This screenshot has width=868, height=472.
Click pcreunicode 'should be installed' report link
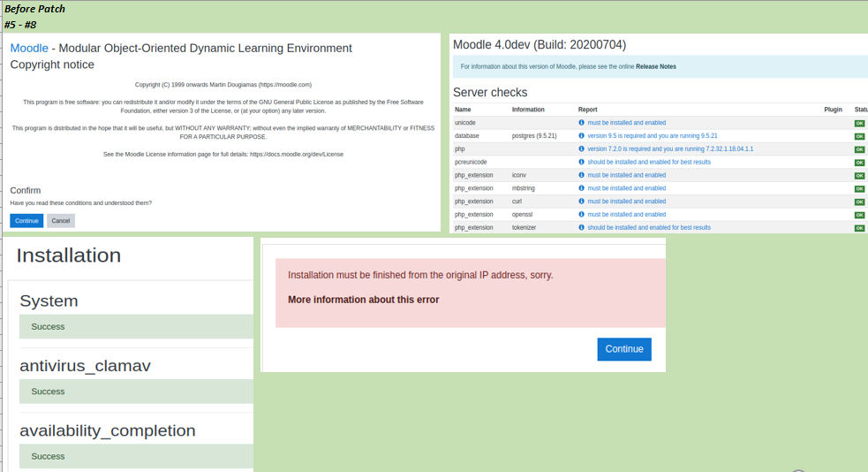click(649, 162)
